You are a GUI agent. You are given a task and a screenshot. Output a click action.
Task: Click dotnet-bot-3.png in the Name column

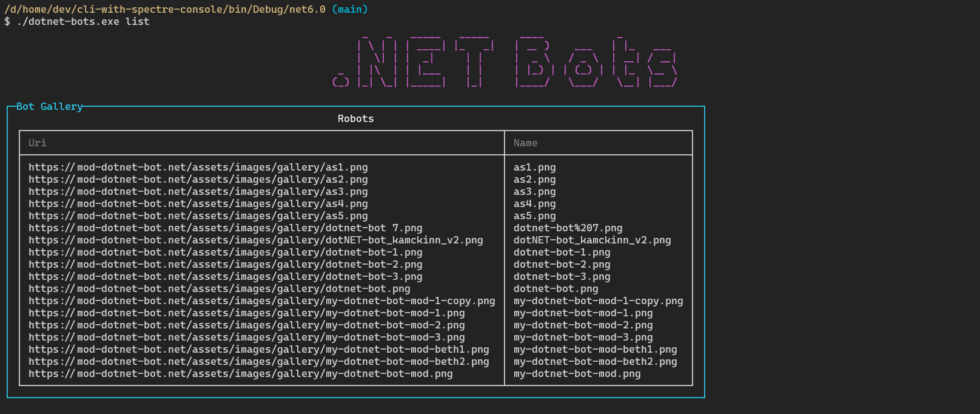[562, 276]
